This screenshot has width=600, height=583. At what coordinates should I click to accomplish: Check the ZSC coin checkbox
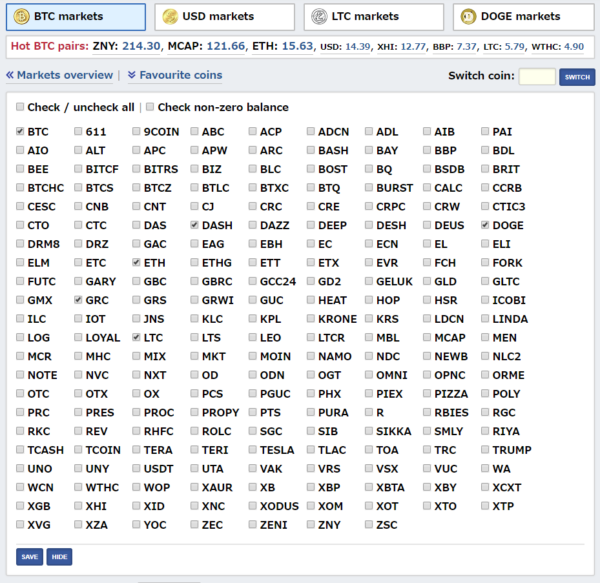pos(369,524)
